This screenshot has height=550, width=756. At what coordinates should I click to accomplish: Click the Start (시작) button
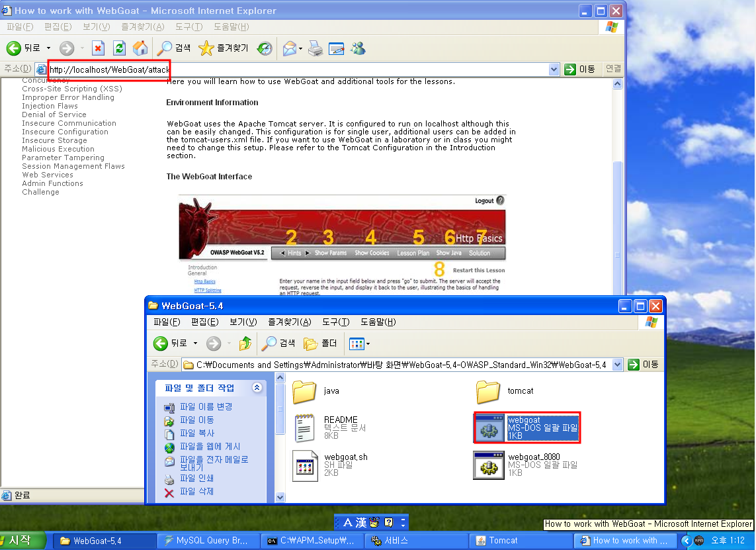coord(22,540)
